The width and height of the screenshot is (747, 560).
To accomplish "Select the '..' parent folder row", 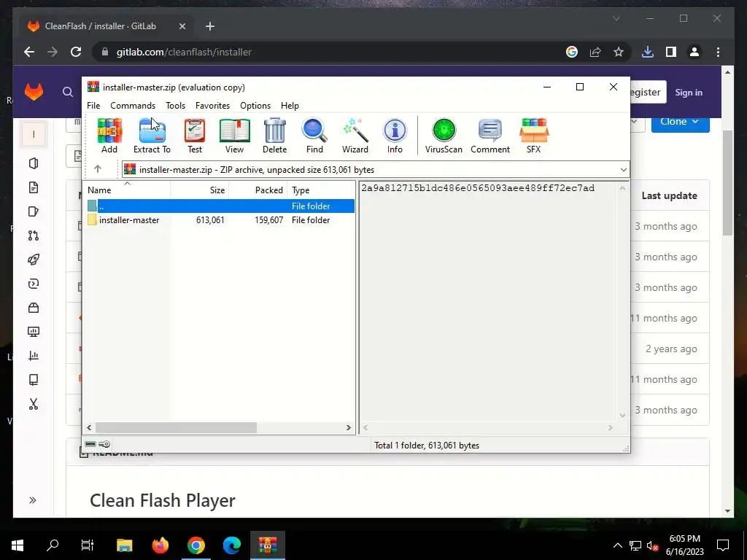I will 220,206.
